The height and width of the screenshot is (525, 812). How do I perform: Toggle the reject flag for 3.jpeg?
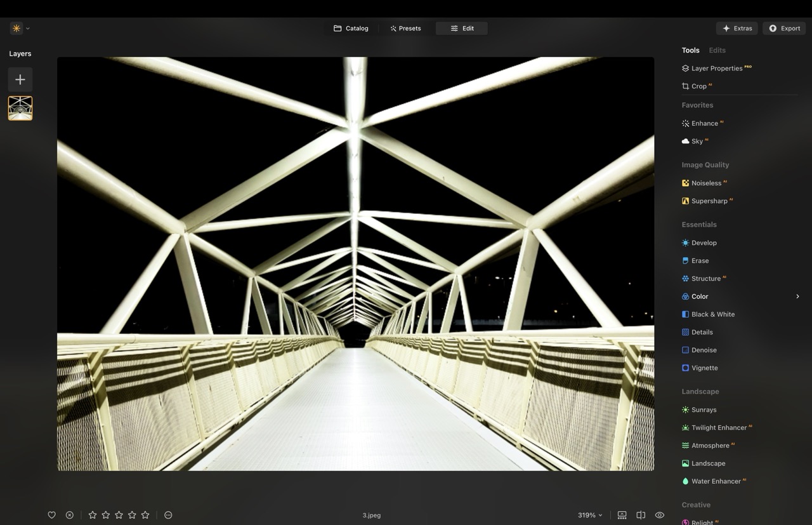pos(70,515)
